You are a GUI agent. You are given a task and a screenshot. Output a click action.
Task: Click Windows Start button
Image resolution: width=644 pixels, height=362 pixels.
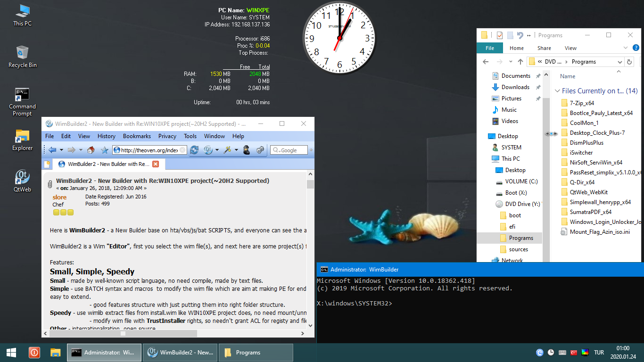(11, 352)
